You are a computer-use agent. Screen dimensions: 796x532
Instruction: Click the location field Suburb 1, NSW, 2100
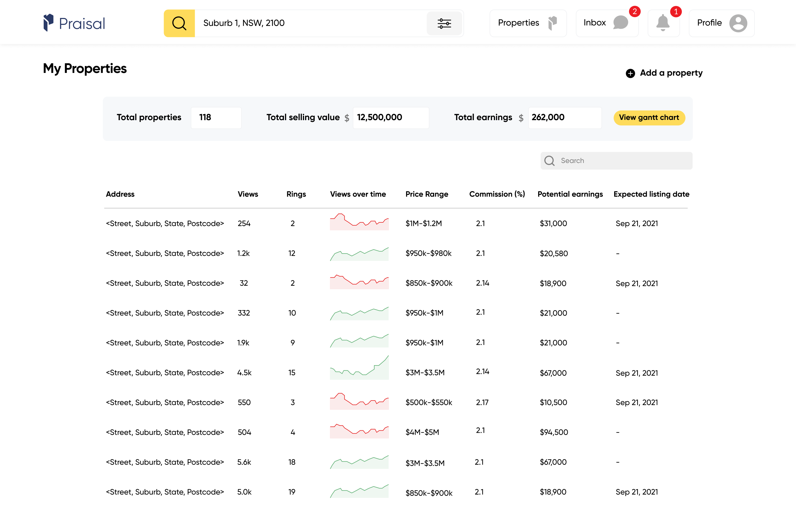[x=311, y=23]
